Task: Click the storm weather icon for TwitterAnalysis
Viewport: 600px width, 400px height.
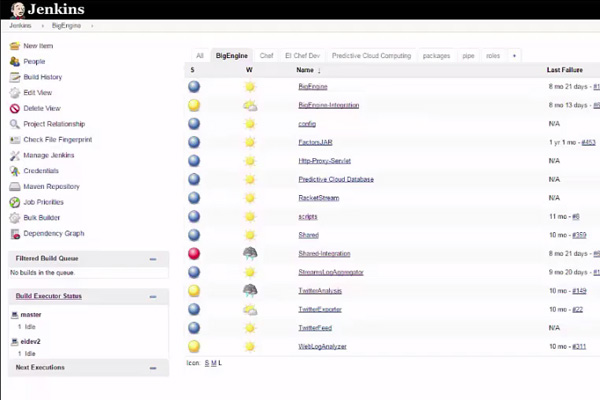Action: pos(250,291)
